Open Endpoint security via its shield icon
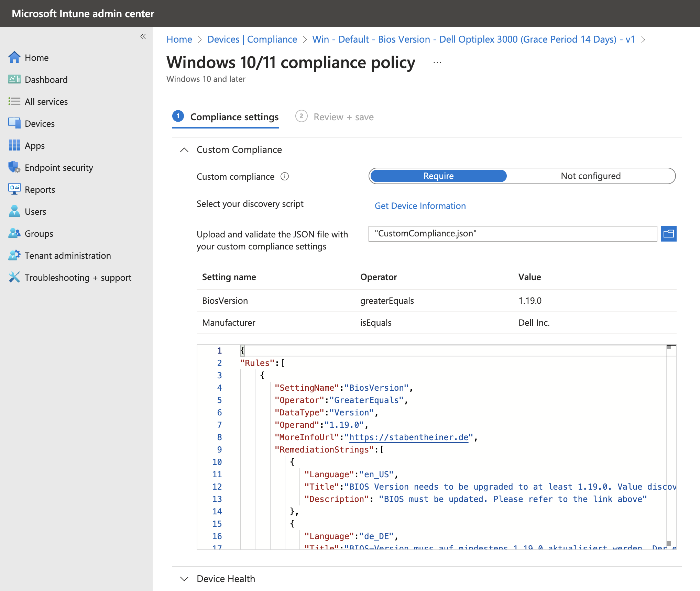Viewport: 700px width, 591px height. point(14,167)
